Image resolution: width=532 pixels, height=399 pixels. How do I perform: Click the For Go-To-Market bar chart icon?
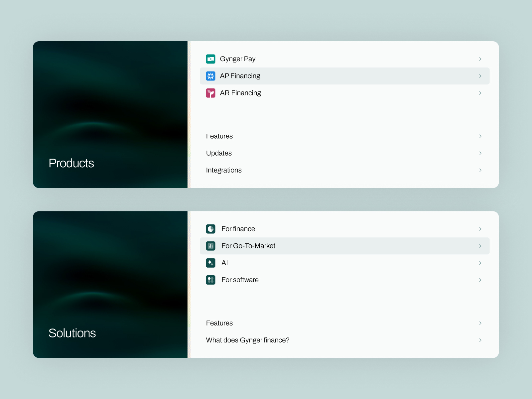pos(210,246)
